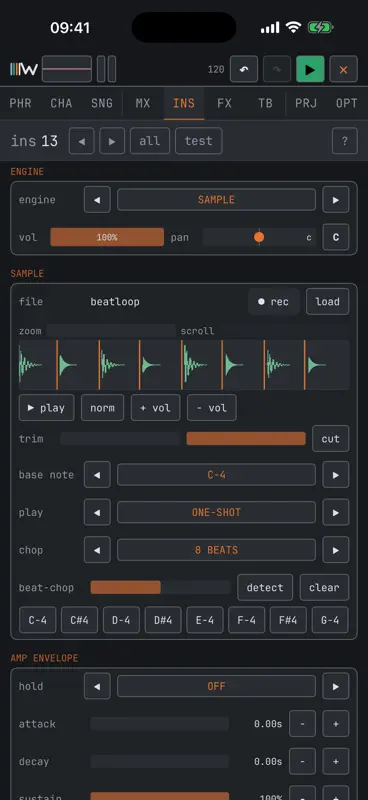Open the waveform mini display in header

tap(67, 69)
